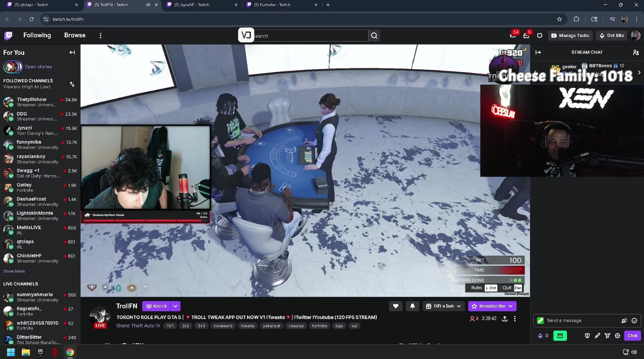644x359 pixels.
Task: Open Prime loot crown notifications with badge 34
Action: 513,36
